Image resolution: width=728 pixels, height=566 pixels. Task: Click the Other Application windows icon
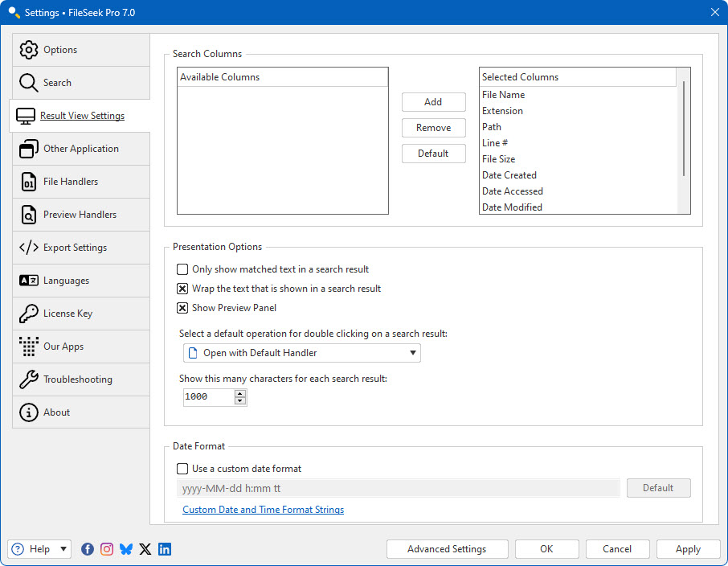tap(28, 149)
